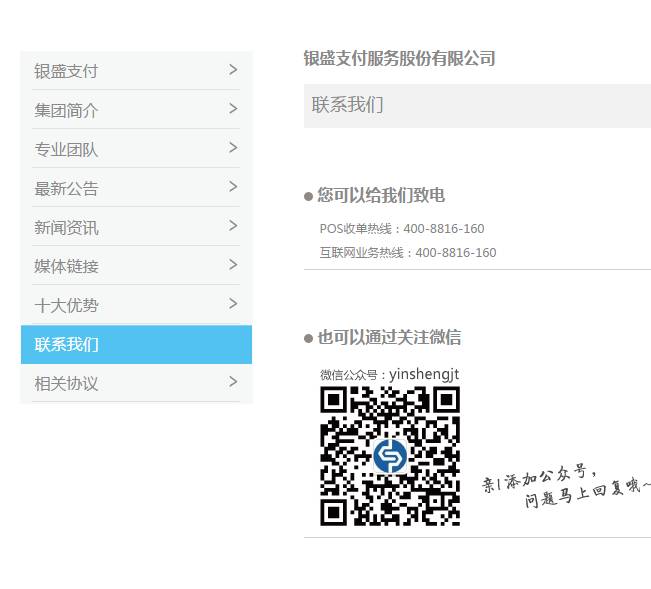Click the chevron next to 银盛支付
Screen dimensions: 651x589
tap(233, 70)
